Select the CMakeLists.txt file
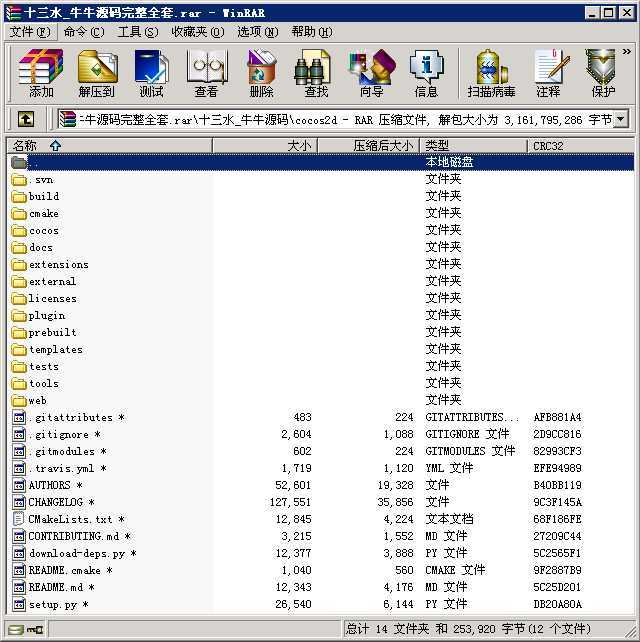The image size is (640, 642). coord(70,520)
